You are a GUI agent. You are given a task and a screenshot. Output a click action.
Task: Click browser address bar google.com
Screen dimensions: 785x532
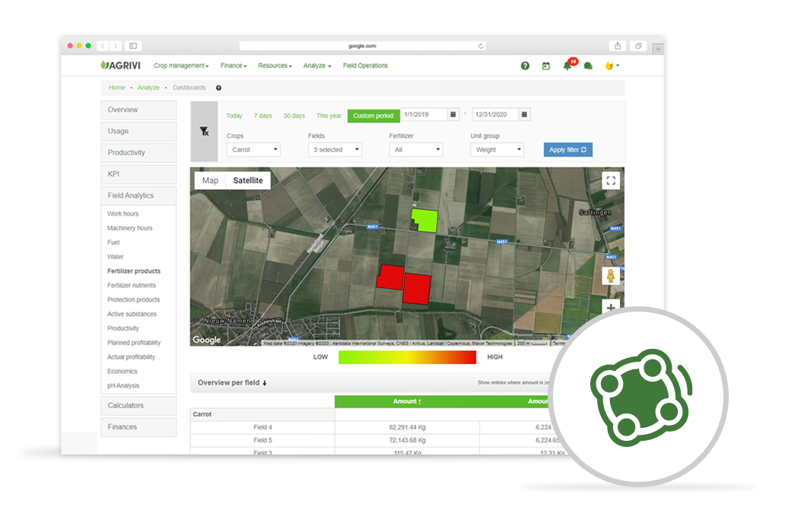(362, 46)
